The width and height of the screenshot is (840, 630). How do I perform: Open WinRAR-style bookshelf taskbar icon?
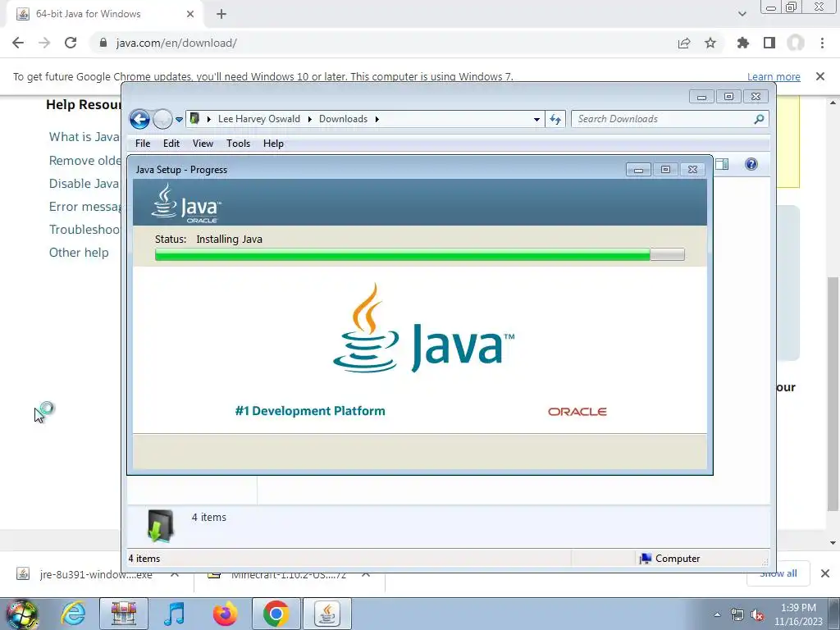124,614
